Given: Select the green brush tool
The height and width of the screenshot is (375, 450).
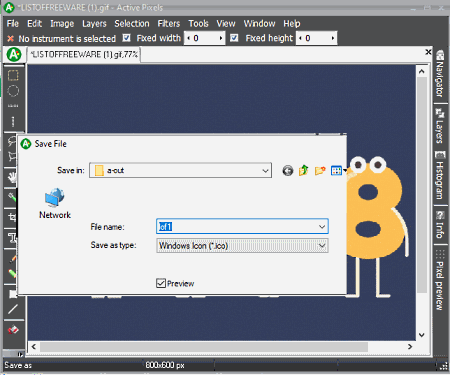Looking at the screenshot, I should [x=12, y=274].
